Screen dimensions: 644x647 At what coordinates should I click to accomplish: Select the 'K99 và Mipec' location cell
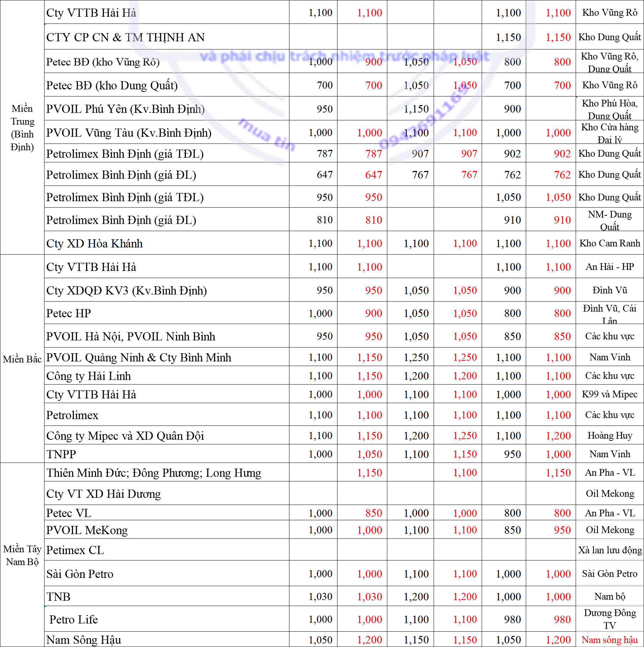(x=610, y=394)
